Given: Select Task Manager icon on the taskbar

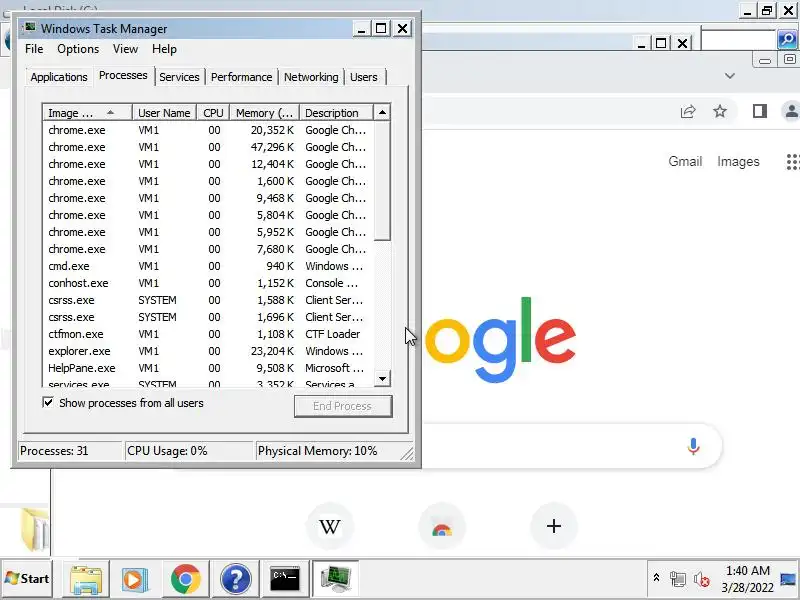Looking at the screenshot, I should click(335, 579).
